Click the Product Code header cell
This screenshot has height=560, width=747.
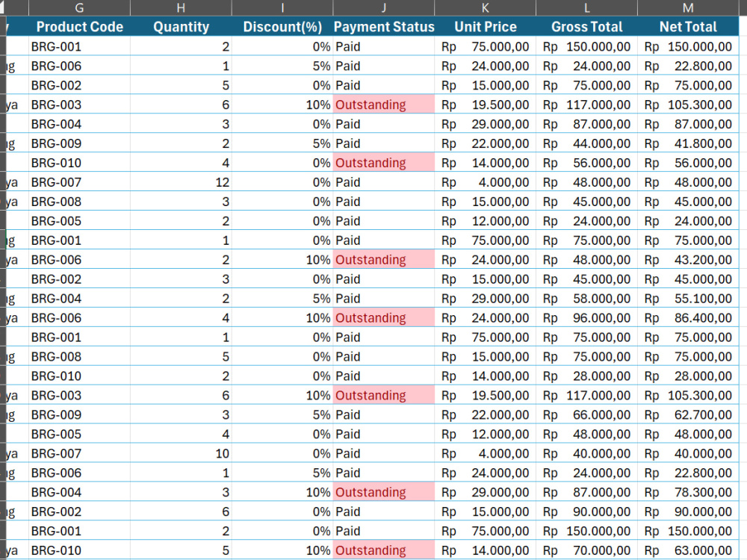(x=80, y=27)
